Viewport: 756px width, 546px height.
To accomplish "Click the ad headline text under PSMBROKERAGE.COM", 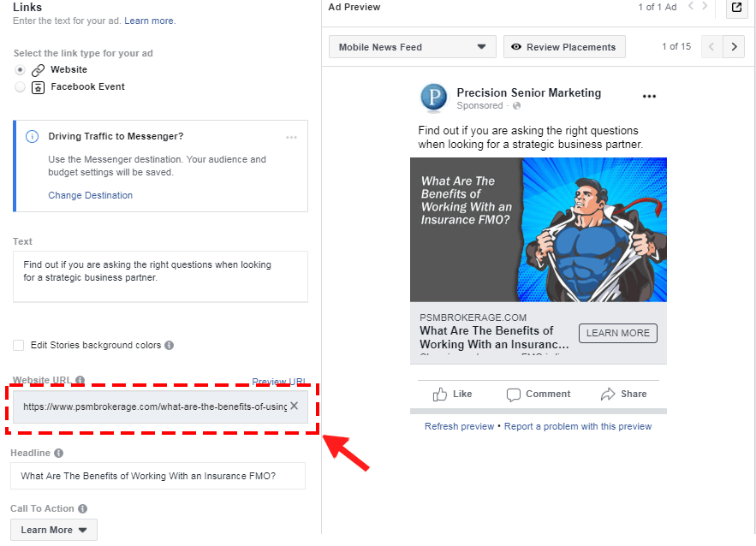I will coord(494,337).
